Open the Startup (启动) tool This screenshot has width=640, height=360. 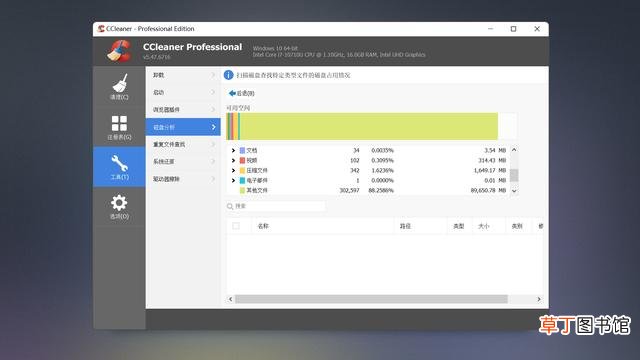pyautogui.click(x=183, y=92)
